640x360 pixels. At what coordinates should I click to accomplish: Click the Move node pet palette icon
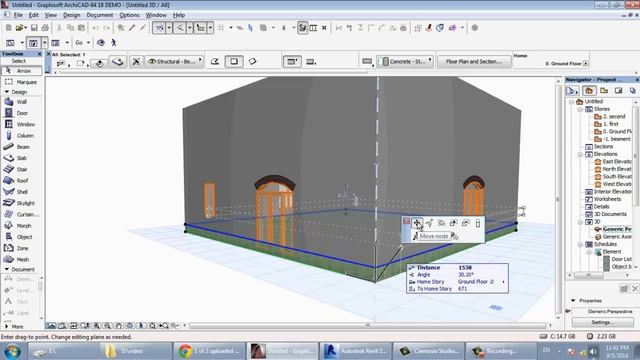tap(417, 223)
